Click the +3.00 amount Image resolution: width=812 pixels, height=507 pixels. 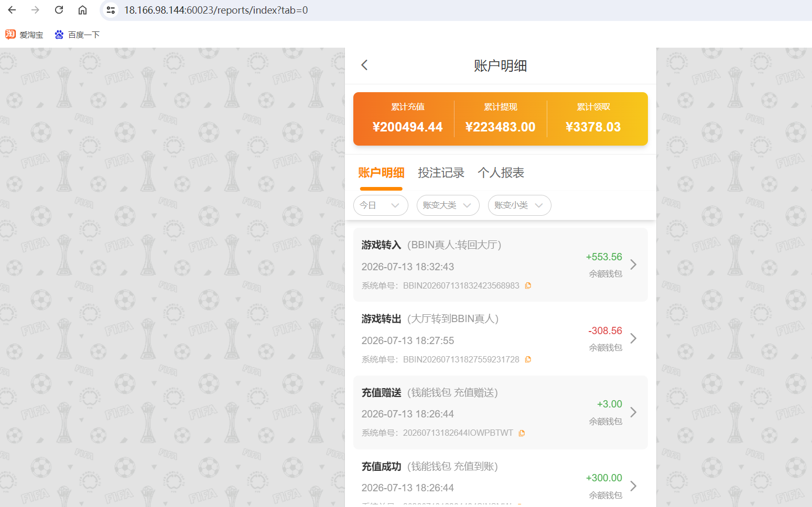[610, 404]
